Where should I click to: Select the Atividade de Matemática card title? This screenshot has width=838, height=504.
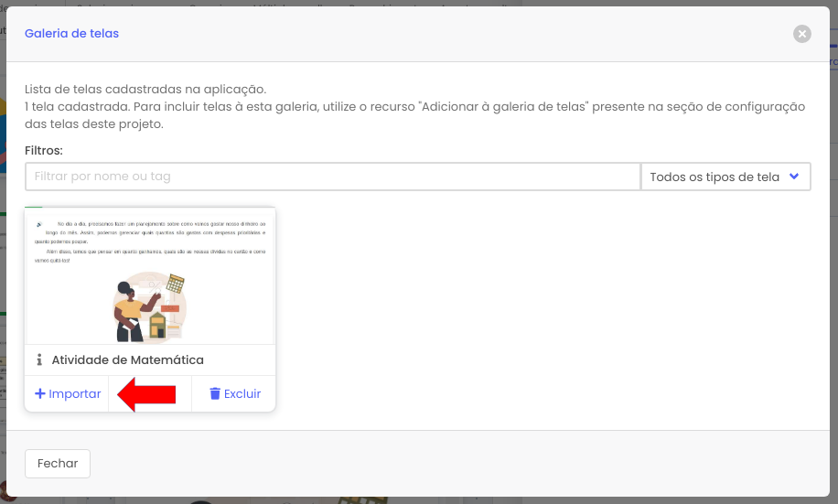127,360
